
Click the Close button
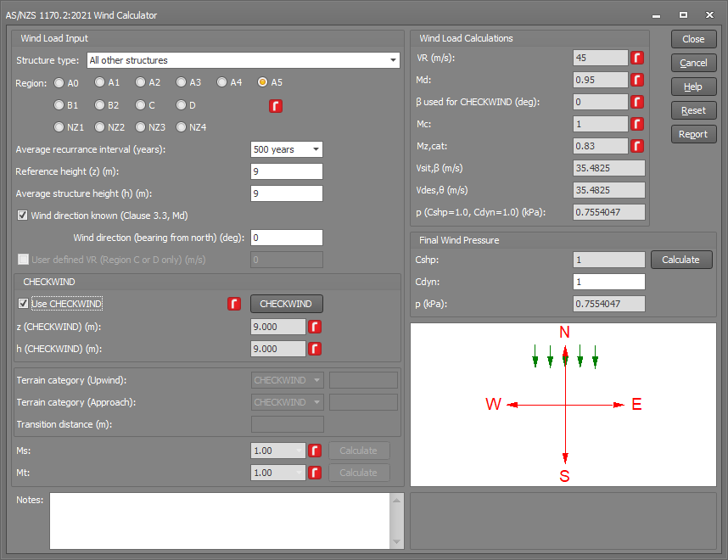(694, 40)
